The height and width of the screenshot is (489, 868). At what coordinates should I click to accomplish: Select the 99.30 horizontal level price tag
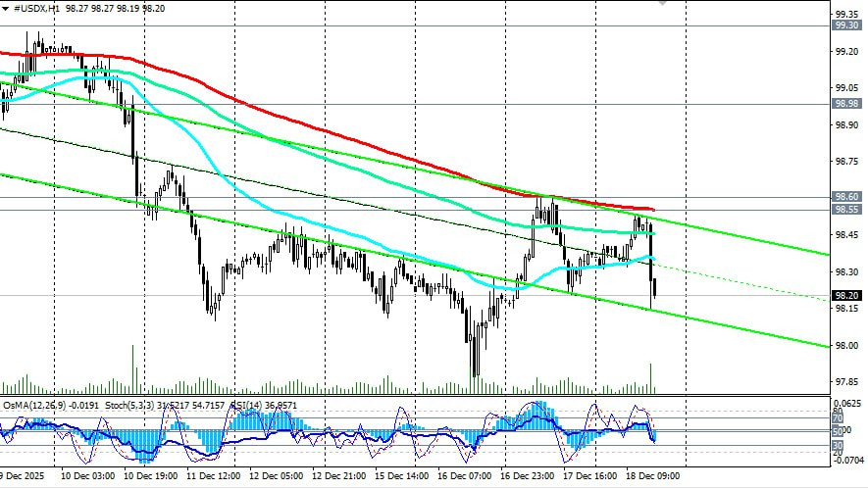pyautogui.click(x=847, y=25)
